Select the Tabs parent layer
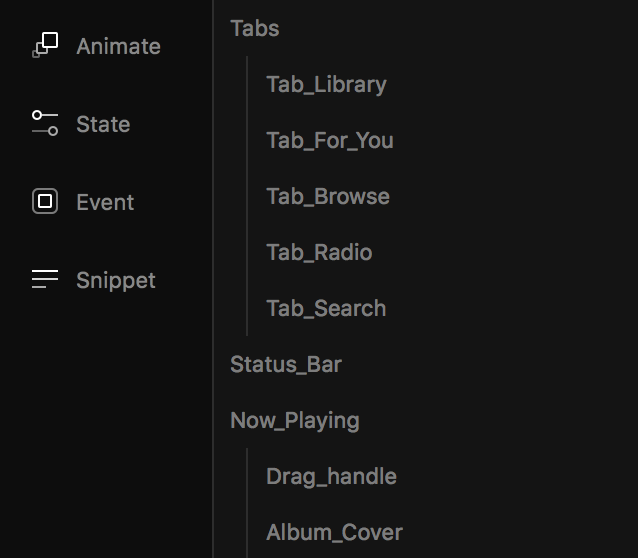Screen dimensions: 638x558 pyautogui.click(x=255, y=28)
